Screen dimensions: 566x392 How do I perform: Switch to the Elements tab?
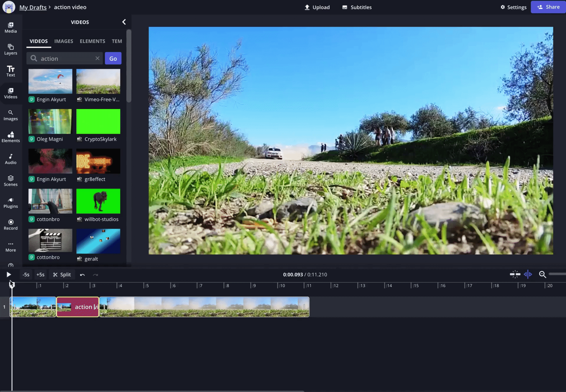coord(92,41)
